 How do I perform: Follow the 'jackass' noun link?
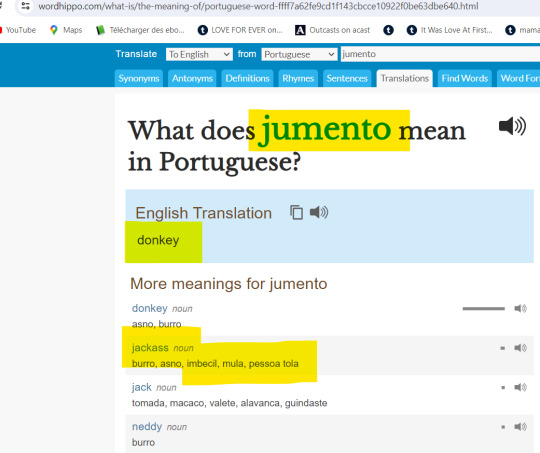[x=150, y=347]
